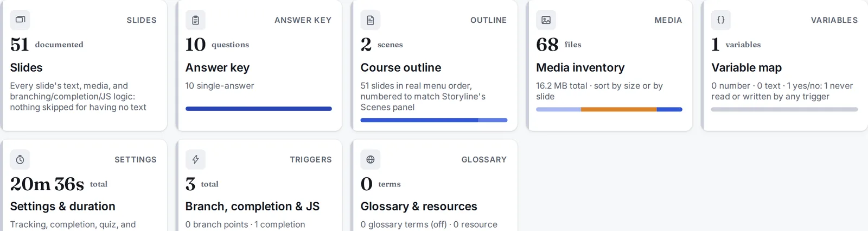Viewport: 868px width, 231px height.
Task: Open the Slides card heading
Action: (26, 68)
